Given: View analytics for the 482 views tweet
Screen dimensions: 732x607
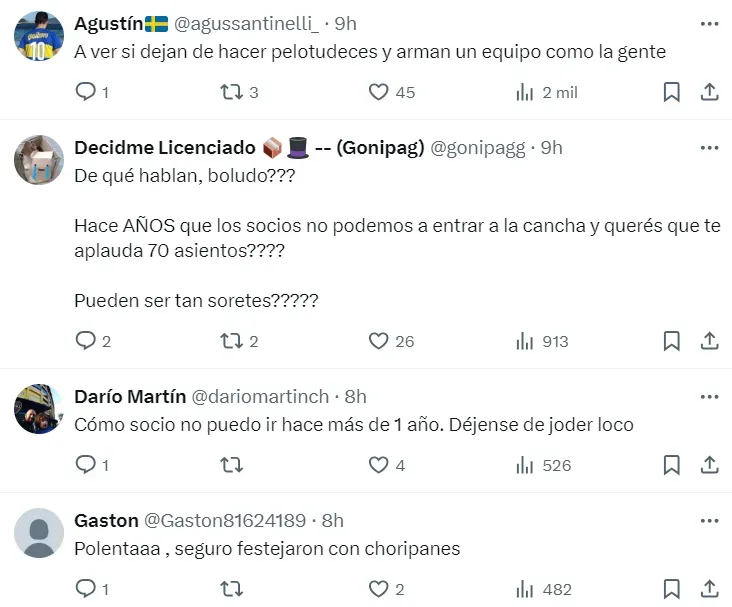Looking at the screenshot, I should [x=525, y=589].
